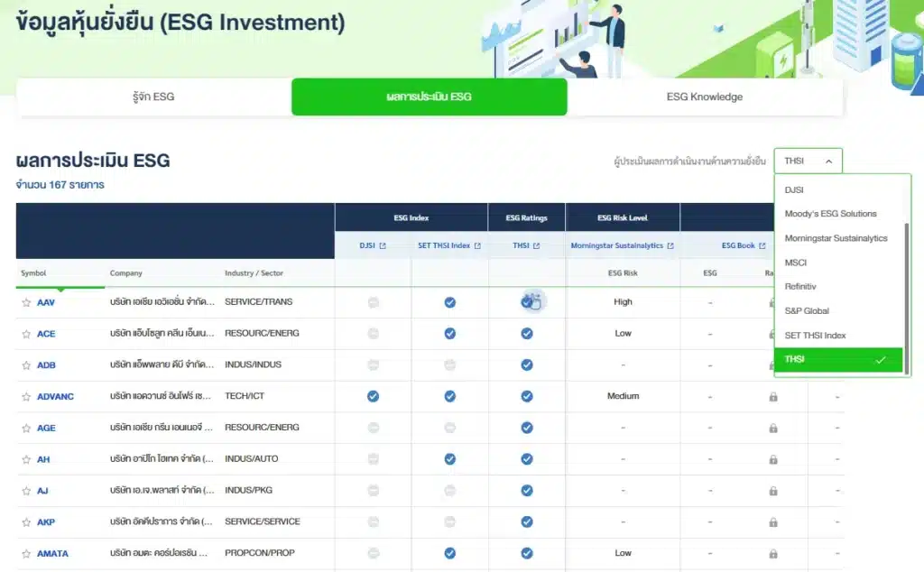The image size is (924, 572).
Task: Click AMATA's SET THSI Index checkmark
Action: click(x=449, y=553)
